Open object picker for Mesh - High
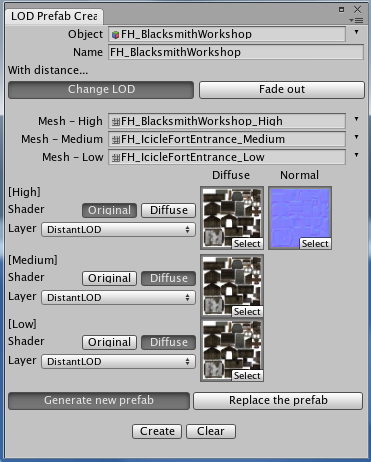 click(x=356, y=119)
